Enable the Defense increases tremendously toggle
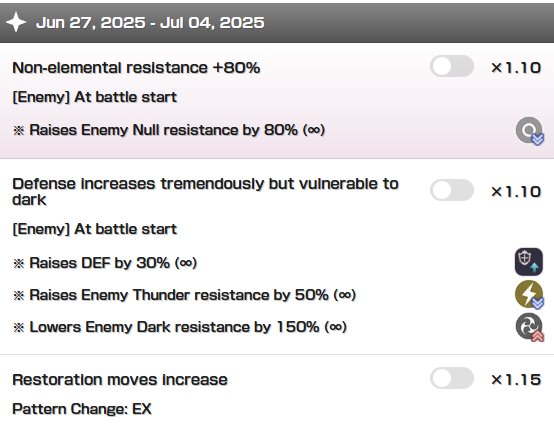Image resolution: width=554 pixels, height=435 pixels. pos(452,190)
